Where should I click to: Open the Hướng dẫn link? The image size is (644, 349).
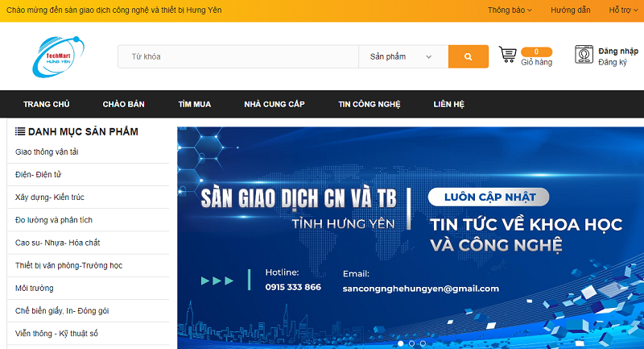pos(570,10)
